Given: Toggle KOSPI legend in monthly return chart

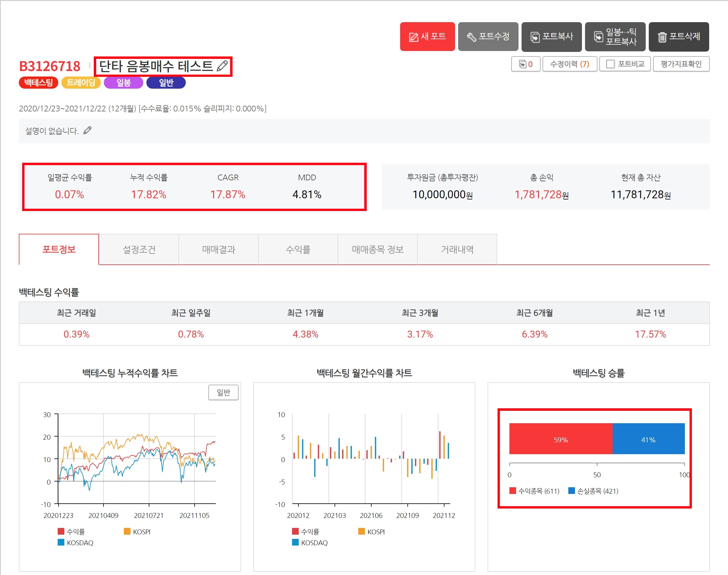Looking at the screenshot, I should tap(371, 531).
